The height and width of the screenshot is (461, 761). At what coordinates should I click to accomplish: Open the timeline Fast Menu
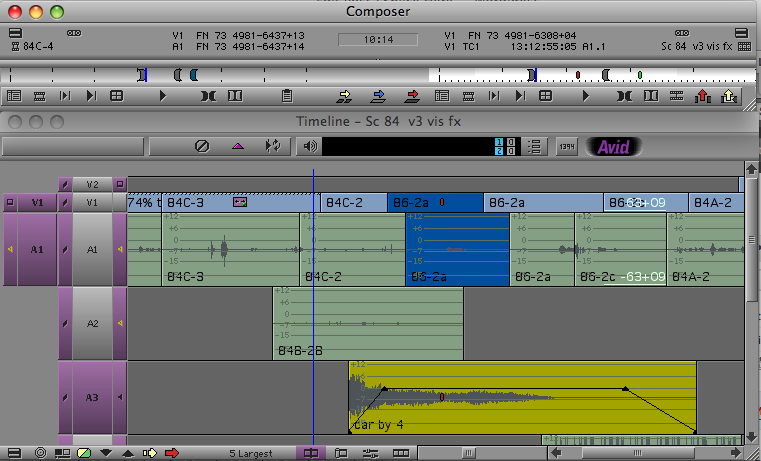12,453
